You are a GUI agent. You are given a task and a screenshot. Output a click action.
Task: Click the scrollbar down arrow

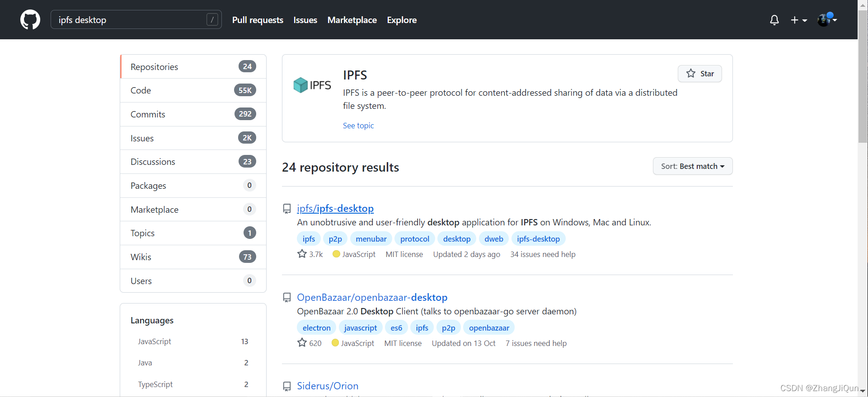pos(863,391)
